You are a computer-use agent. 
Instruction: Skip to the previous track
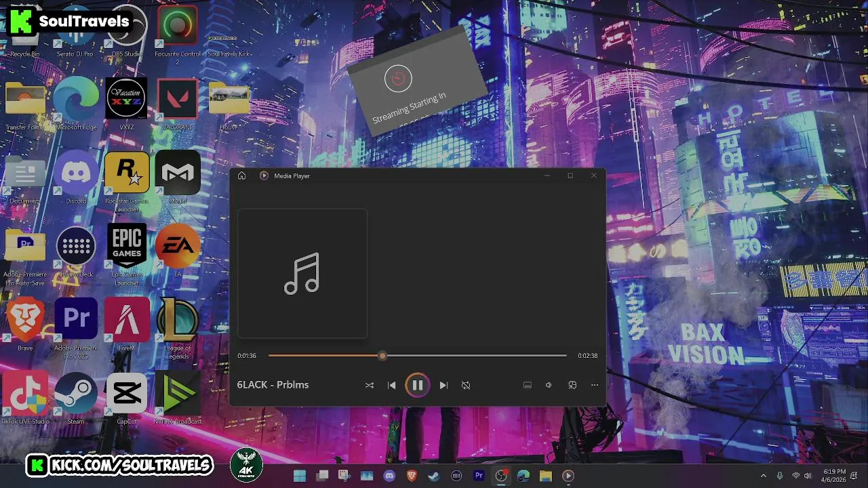[391, 385]
